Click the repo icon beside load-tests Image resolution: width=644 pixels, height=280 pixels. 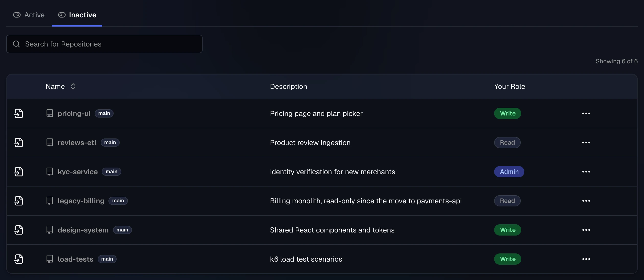(x=50, y=259)
